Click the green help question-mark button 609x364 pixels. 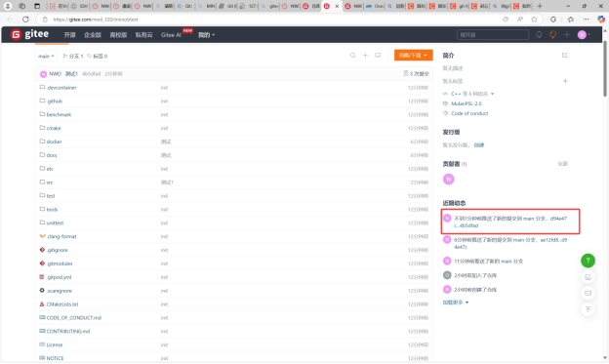click(589, 261)
